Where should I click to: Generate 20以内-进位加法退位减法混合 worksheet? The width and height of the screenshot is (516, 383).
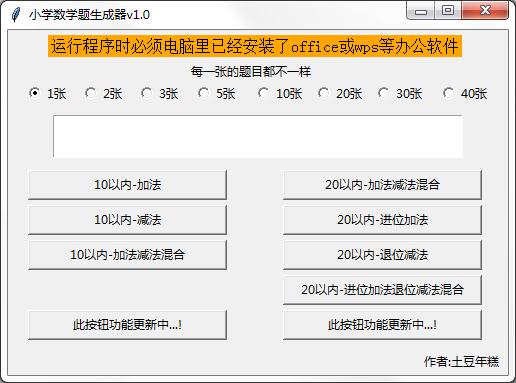382,290
